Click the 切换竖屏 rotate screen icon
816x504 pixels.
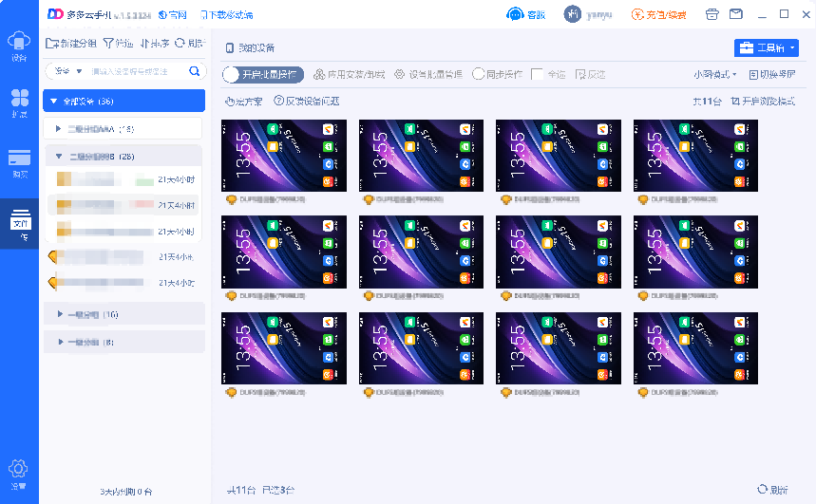tap(753, 75)
